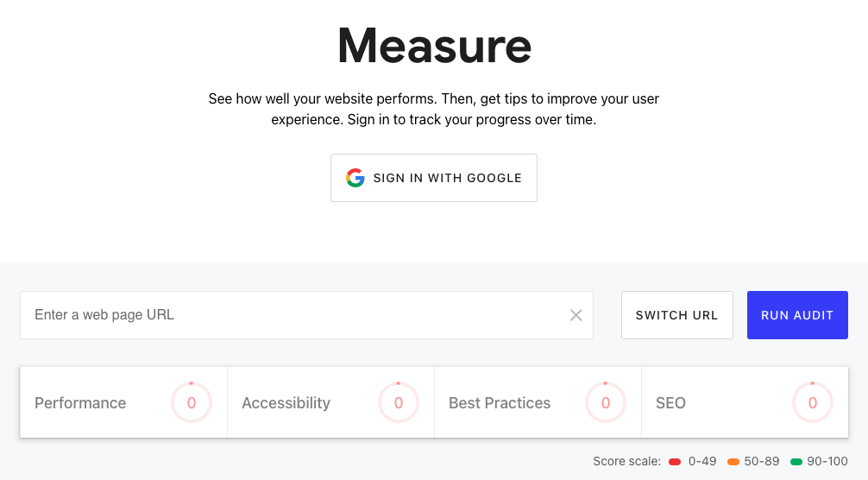
Task: Run the audit
Action: 797,315
